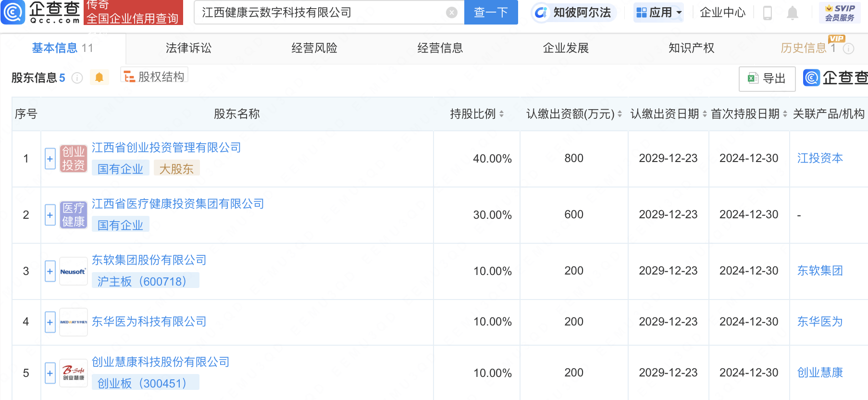The width and height of the screenshot is (868, 400).
Task: Open 东华医为科技有限公司 link
Action: pyautogui.click(x=149, y=322)
